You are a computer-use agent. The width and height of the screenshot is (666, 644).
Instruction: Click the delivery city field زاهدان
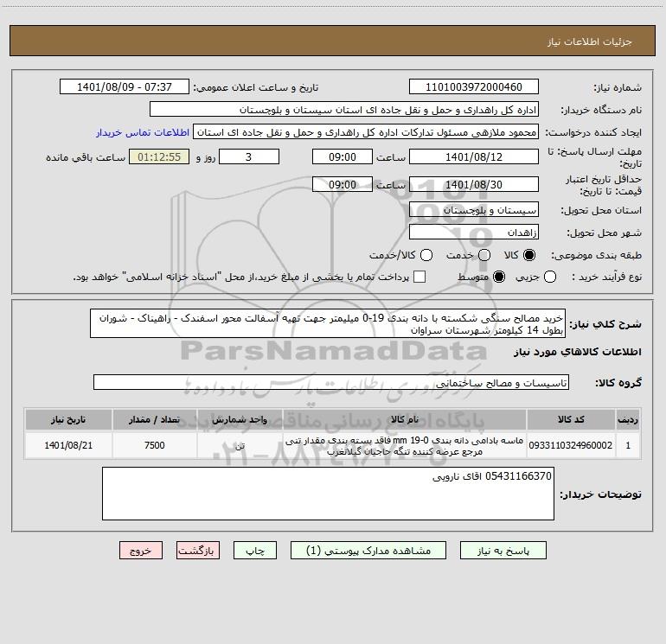click(x=474, y=233)
